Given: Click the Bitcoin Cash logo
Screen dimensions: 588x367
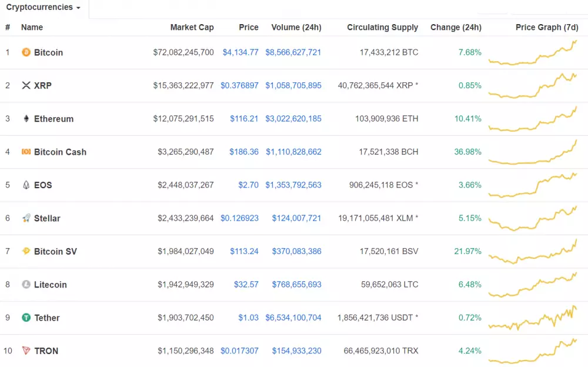Looking at the screenshot, I should click(x=25, y=152).
